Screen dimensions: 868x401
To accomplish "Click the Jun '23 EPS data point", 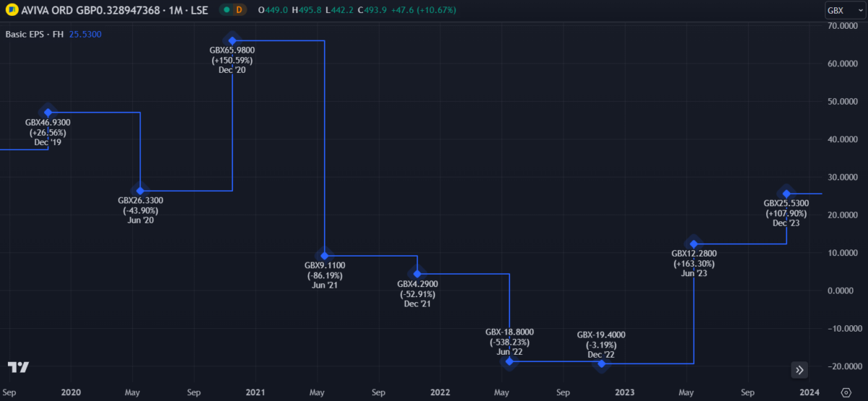I will pyautogui.click(x=694, y=244).
